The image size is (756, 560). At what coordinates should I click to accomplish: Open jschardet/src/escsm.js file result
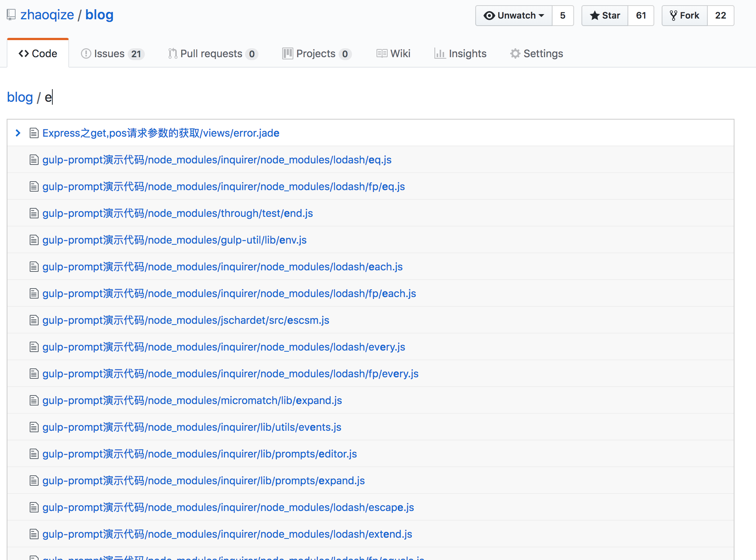[186, 320]
